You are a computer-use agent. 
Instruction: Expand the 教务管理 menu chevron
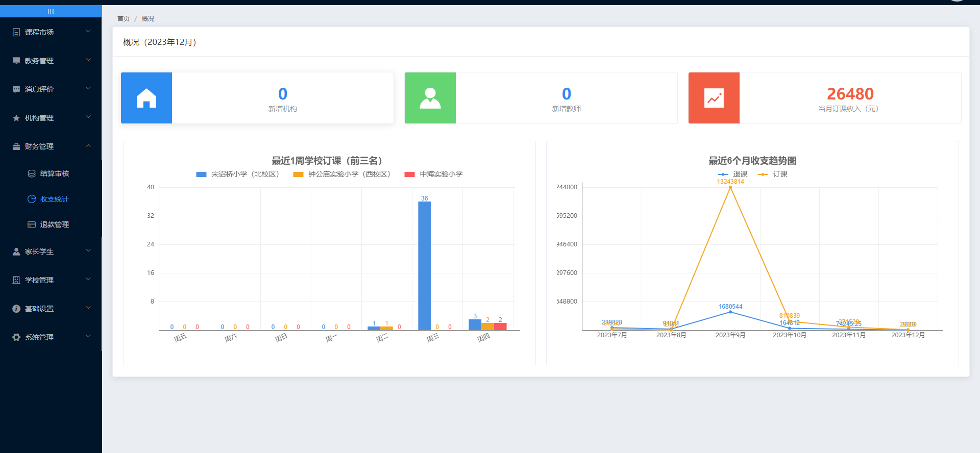(88, 60)
